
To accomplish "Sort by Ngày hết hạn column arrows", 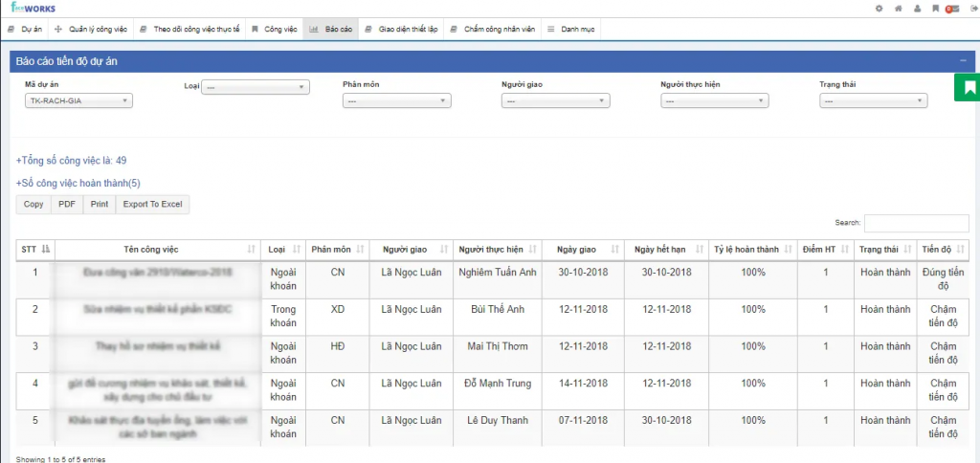I will pyautogui.click(x=700, y=250).
